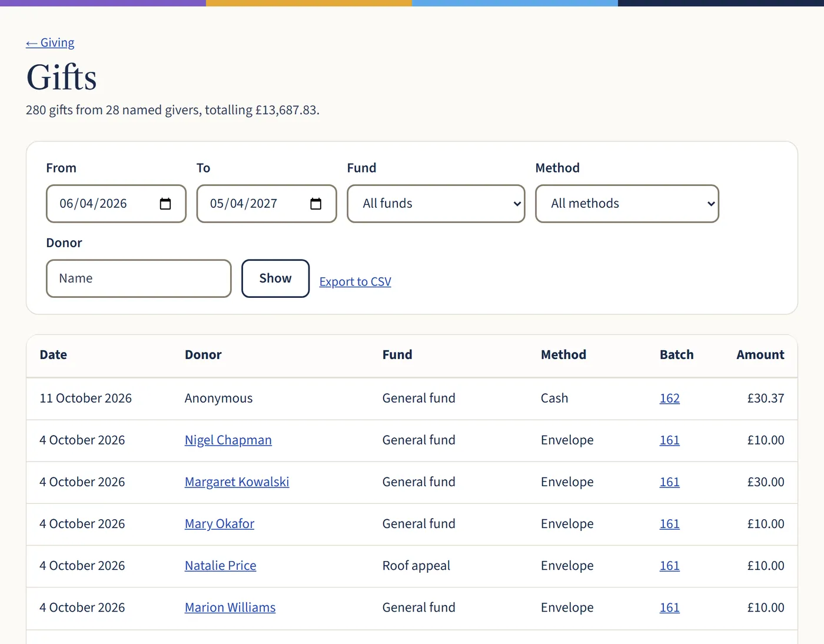Viewport: 824px width, 644px height.
Task: Focus the Donor Name input field
Action: [x=139, y=278]
